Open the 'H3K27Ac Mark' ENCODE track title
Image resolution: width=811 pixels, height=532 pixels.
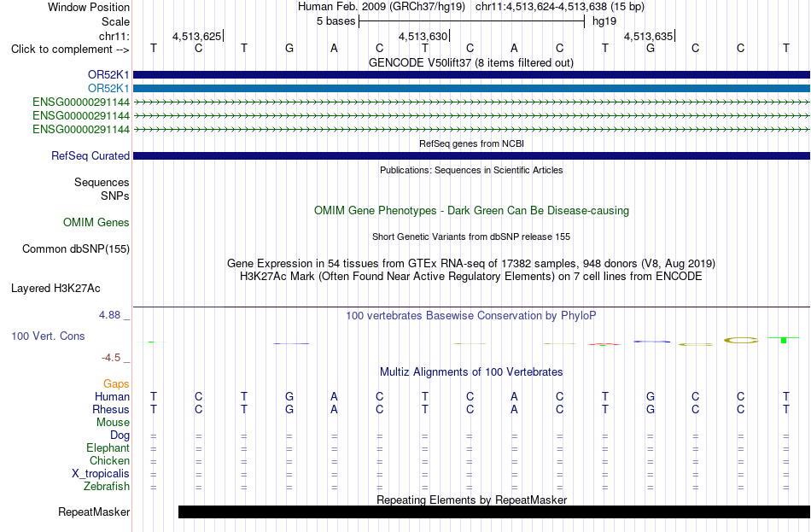tap(471, 277)
